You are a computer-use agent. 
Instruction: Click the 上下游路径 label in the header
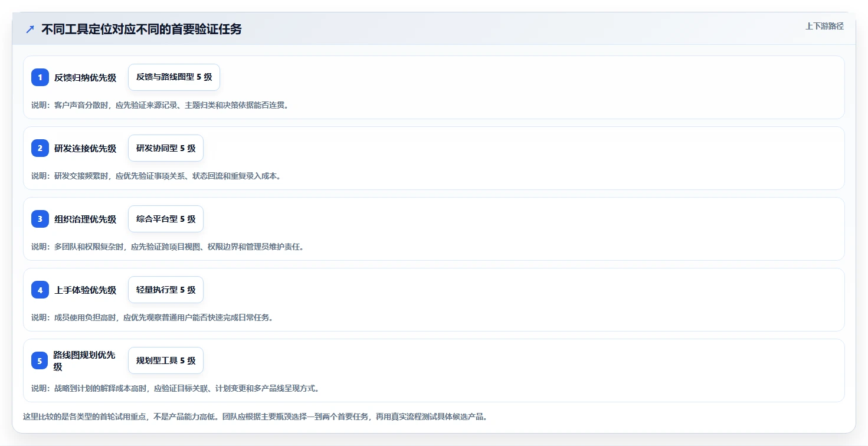click(824, 26)
